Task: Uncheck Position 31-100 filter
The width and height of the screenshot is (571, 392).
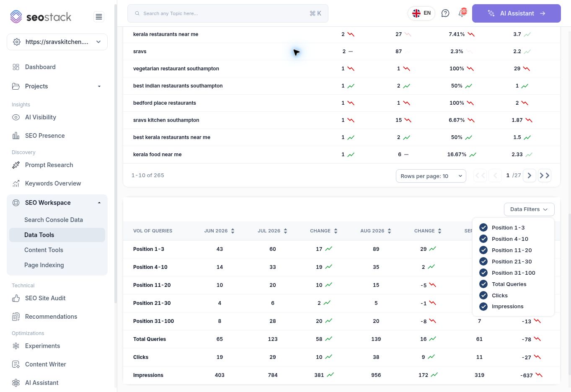Action: click(483, 273)
